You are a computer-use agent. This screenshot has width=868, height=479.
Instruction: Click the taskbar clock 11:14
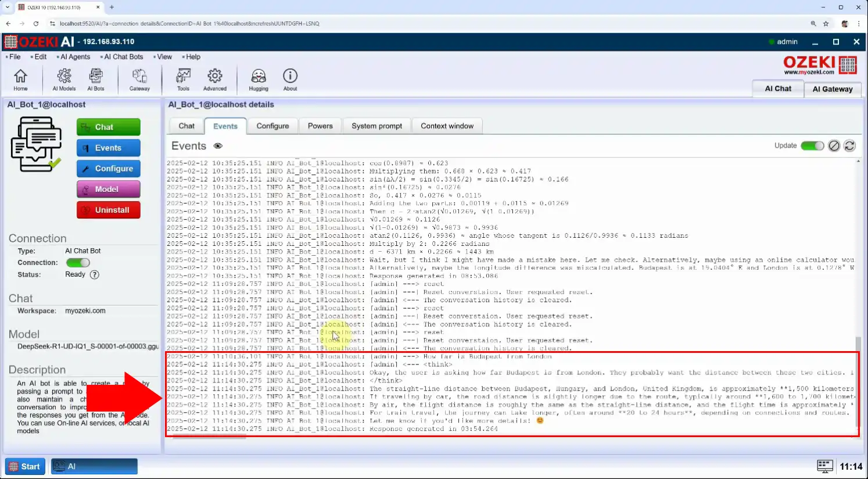[851, 466]
